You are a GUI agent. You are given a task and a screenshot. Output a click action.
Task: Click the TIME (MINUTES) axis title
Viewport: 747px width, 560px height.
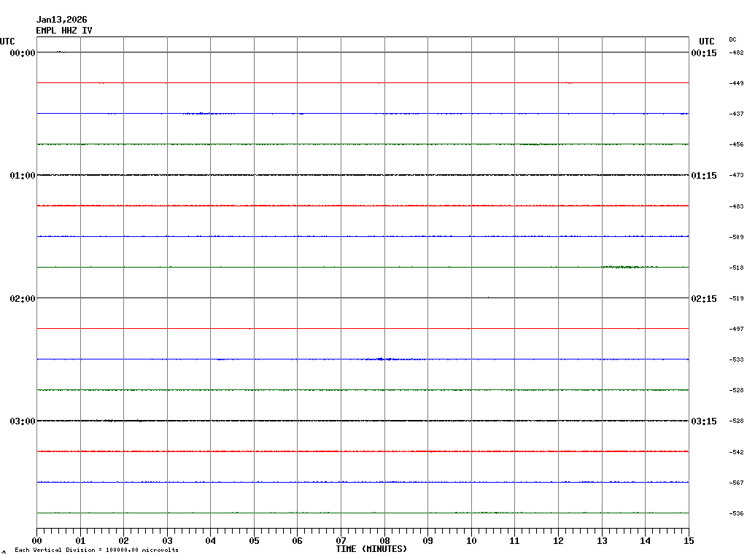[x=371, y=549]
